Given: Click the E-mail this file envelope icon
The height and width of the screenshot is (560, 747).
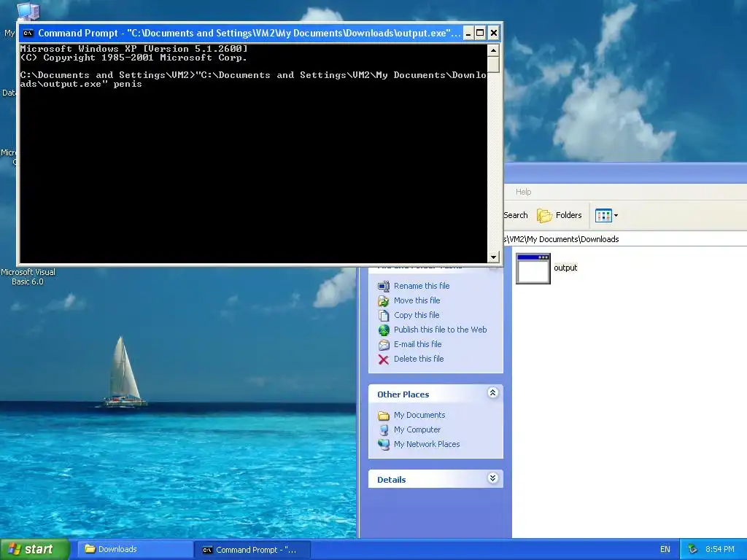Looking at the screenshot, I should point(384,345).
